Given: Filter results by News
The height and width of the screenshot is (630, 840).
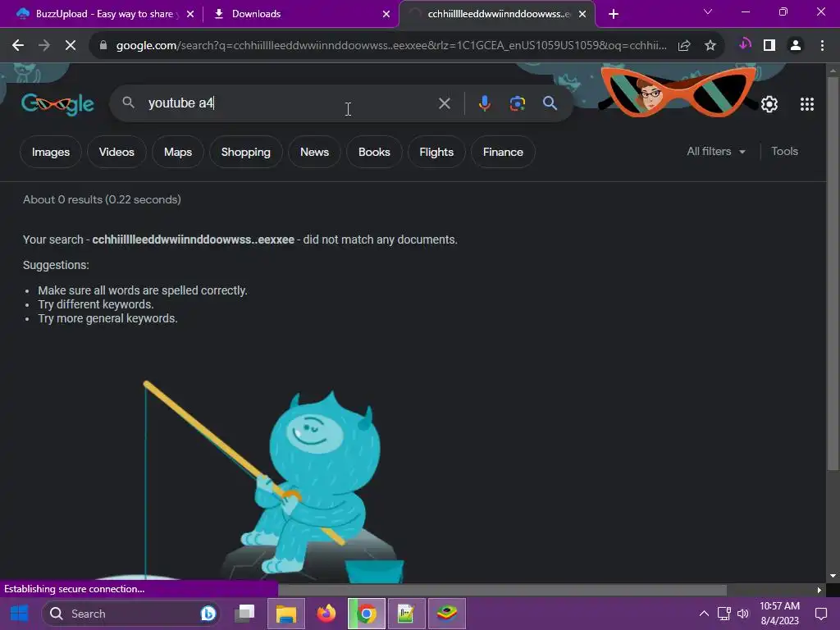Looking at the screenshot, I should [x=314, y=152].
